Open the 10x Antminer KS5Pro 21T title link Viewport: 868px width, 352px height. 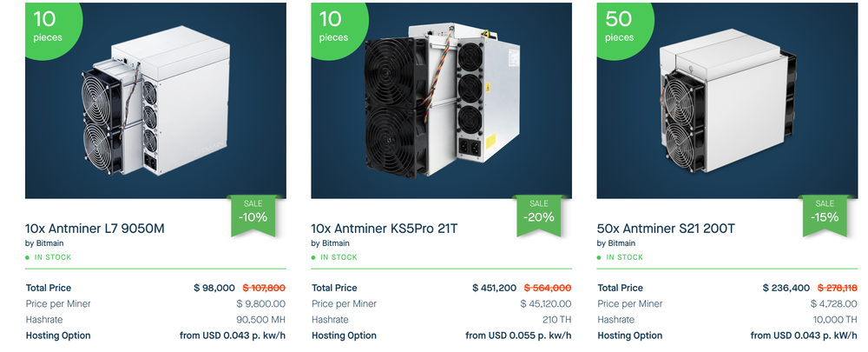[x=385, y=229]
